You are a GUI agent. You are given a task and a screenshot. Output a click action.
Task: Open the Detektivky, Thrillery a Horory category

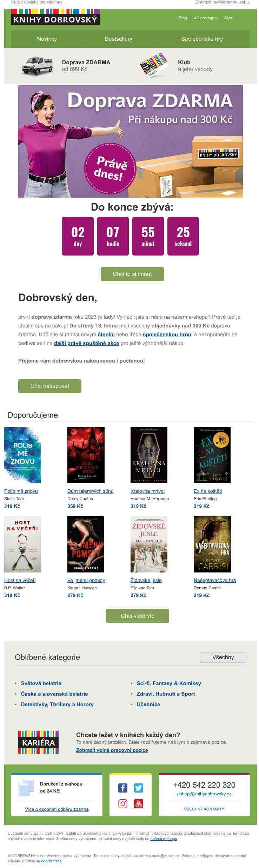57,704
